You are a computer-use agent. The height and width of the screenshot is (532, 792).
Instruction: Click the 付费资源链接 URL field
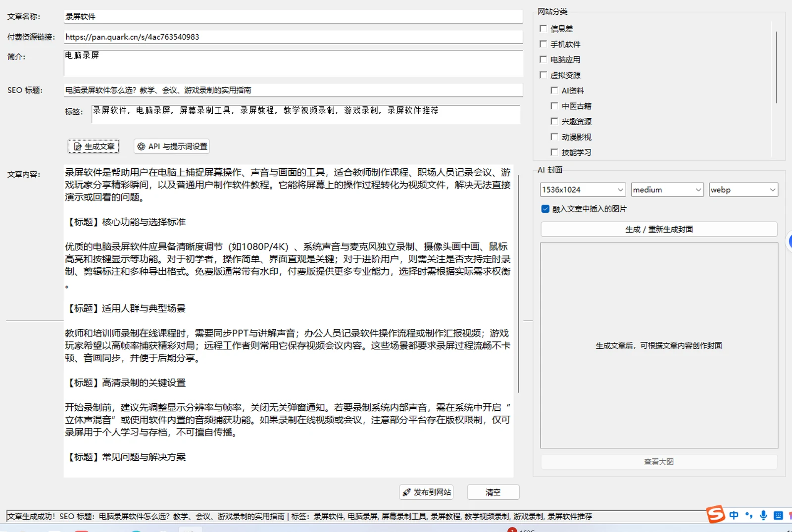(x=293, y=37)
